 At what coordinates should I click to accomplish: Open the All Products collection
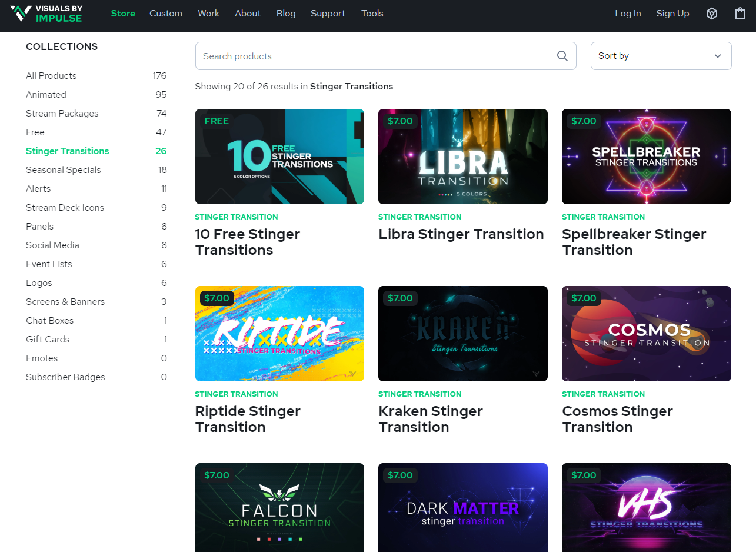[x=51, y=75]
